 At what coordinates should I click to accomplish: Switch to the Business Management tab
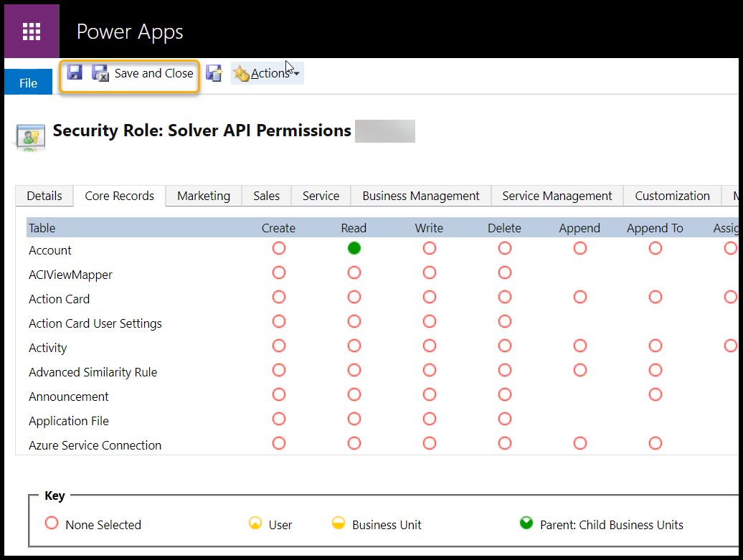[x=420, y=196]
